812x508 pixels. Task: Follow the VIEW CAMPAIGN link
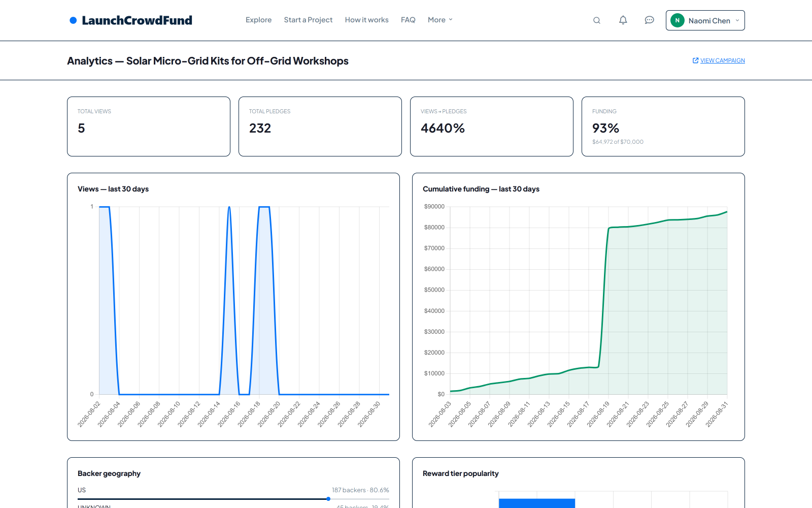723,60
